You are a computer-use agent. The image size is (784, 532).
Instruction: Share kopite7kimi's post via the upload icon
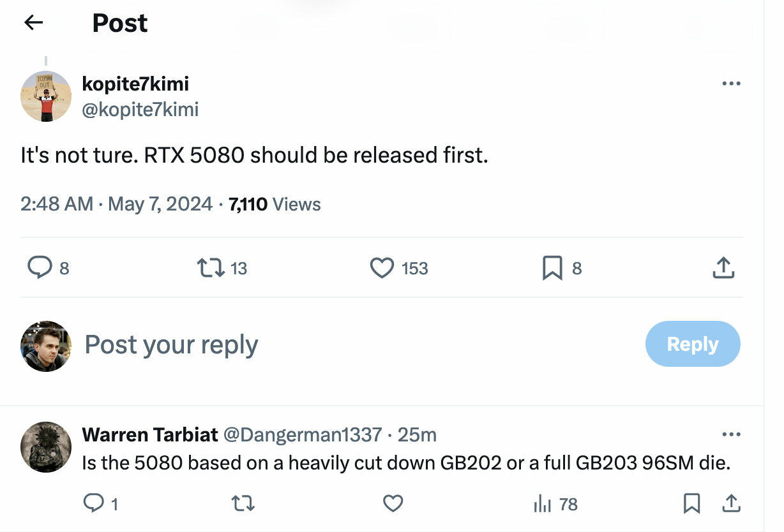(723, 268)
